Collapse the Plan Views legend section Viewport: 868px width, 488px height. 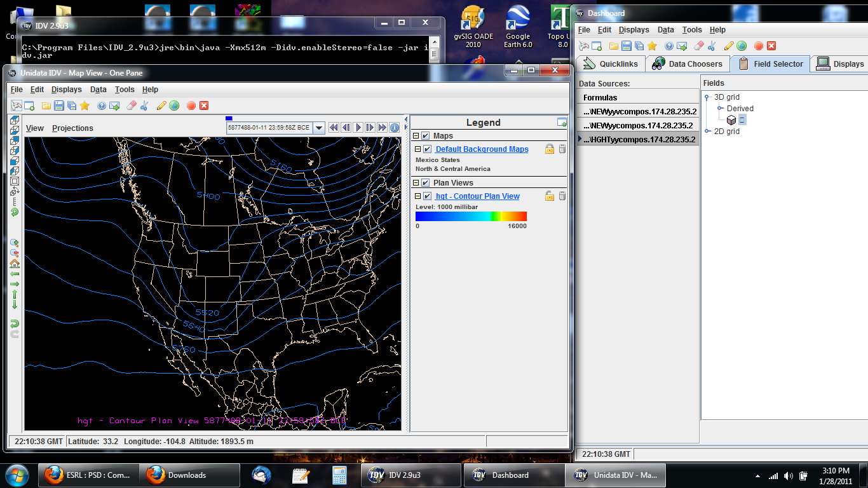[x=416, y=183]
